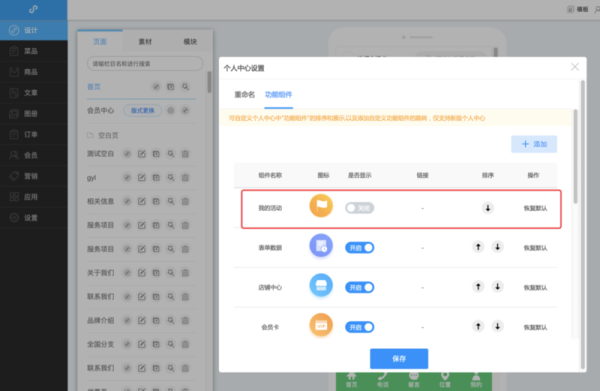
Task: Open the 文章 sidebar item
Action: point(34,93)
